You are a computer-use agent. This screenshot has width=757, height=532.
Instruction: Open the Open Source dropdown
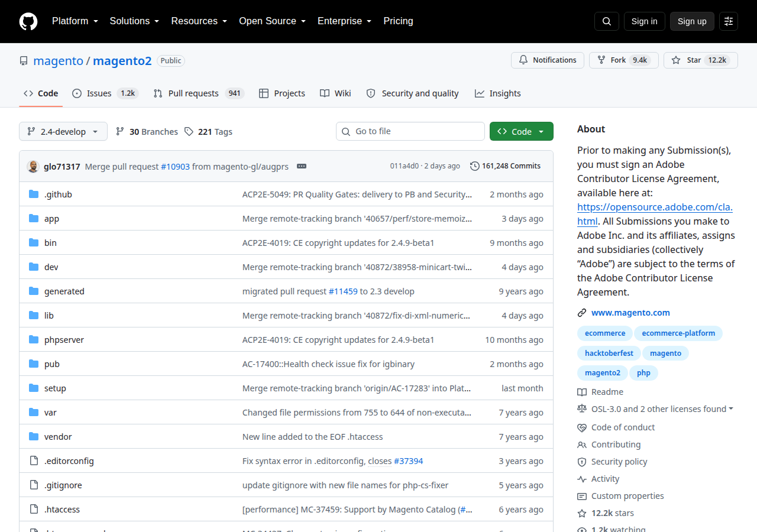[x=272, y=21]
